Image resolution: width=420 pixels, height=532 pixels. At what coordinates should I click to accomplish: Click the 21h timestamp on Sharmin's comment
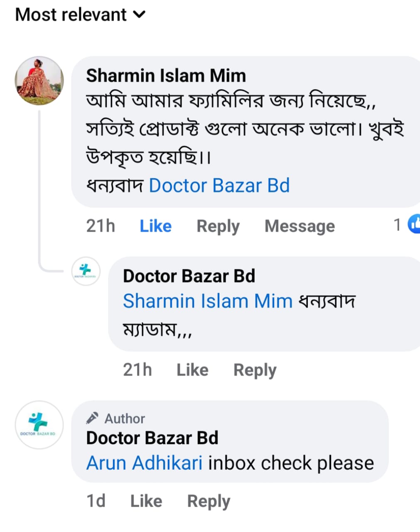tap(101, 226)
